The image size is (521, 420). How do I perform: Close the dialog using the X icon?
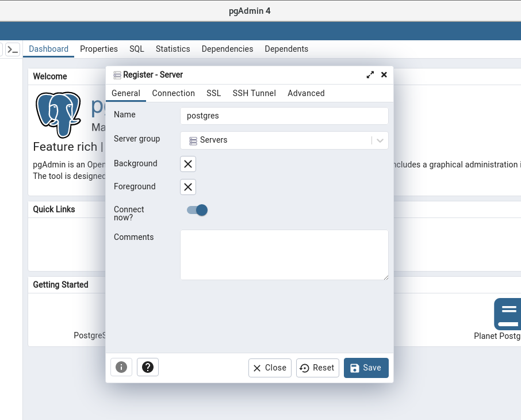384,75
